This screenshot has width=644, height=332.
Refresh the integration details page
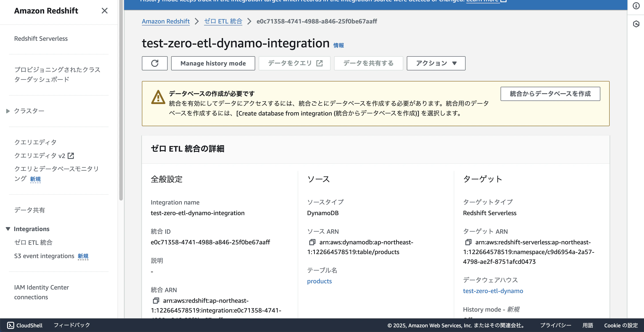click(x=155, y=63)
